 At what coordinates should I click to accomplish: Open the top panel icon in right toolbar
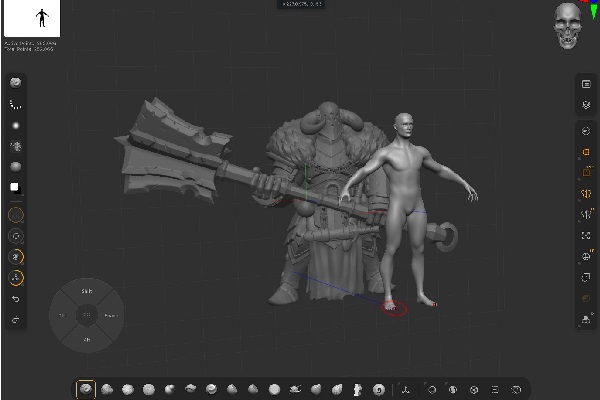[x=585, y=84]
